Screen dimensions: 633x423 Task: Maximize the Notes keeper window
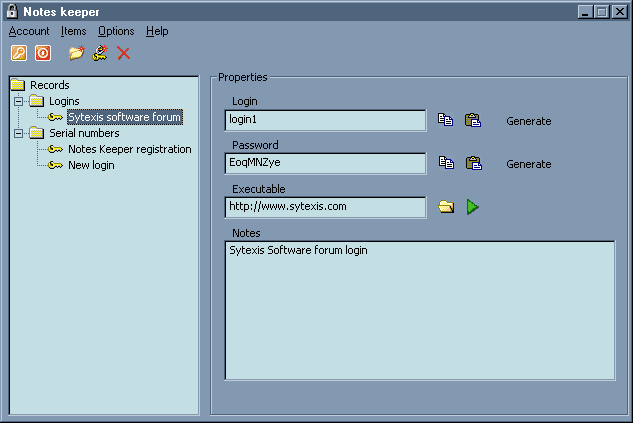click(x=602, y=12)
